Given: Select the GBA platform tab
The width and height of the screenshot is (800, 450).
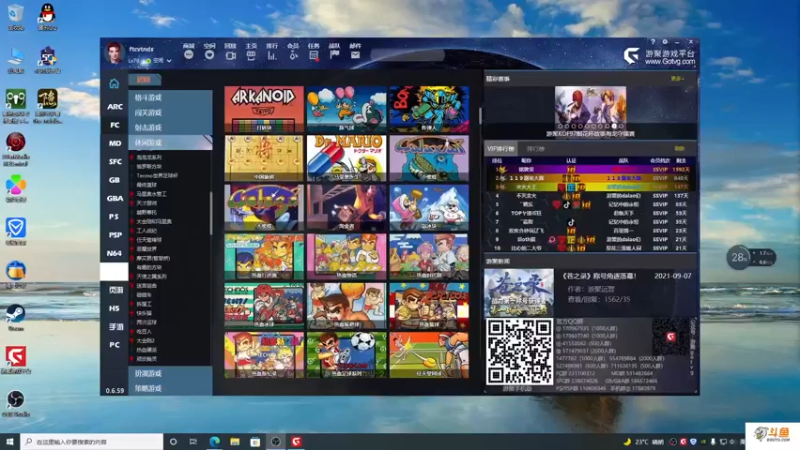Looking at the screenshot, I should 115,198.
